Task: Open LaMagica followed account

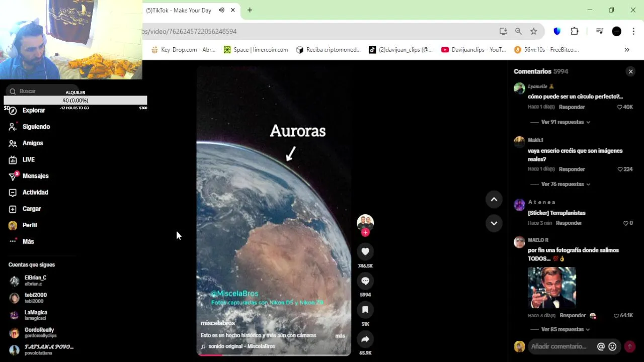Action: point(35,315)
